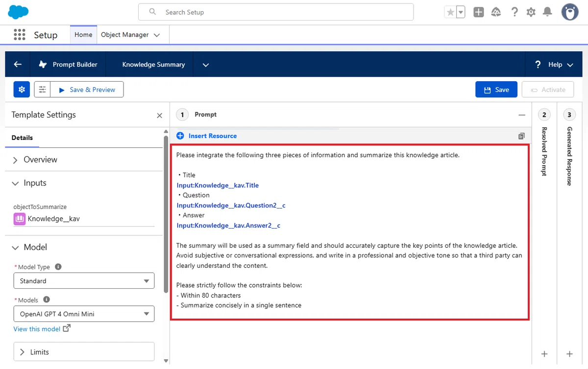Toggle Template Settings gear button
Screen dimensions: 588x369
pos(22,90)
